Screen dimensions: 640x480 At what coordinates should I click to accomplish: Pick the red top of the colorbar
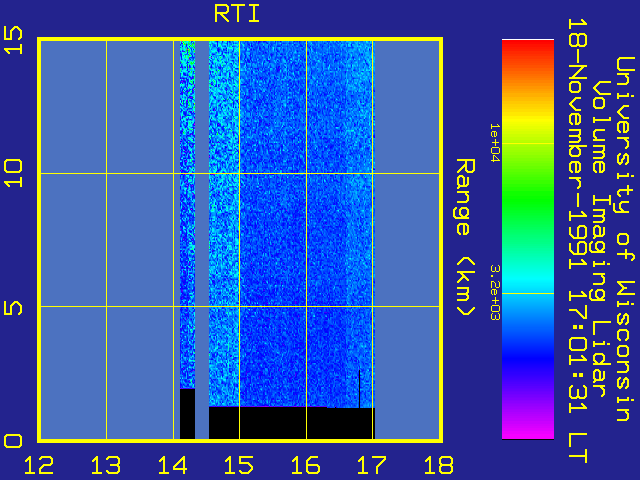tap(528, 49)
